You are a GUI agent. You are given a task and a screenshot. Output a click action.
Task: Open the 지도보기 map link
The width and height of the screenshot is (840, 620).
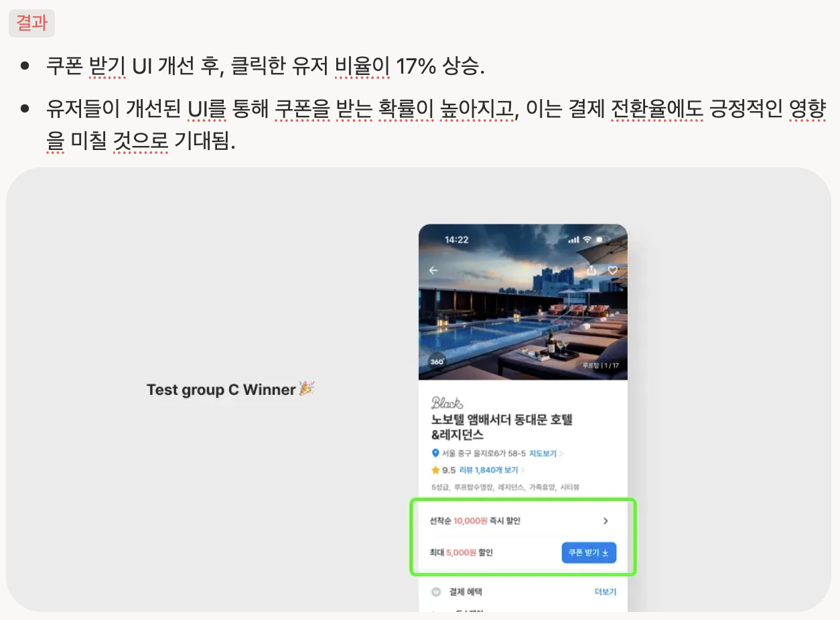pos(543,453)
